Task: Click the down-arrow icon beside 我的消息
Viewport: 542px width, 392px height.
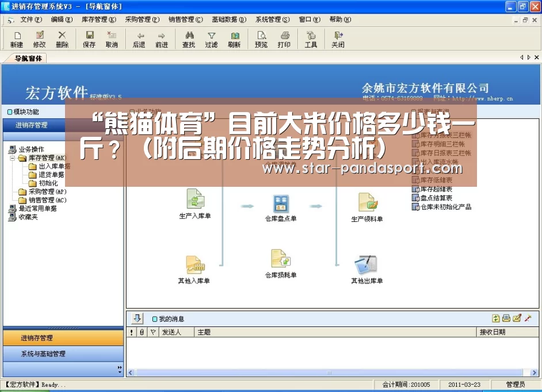Action: pyautogui.click(x=138, y=318)
